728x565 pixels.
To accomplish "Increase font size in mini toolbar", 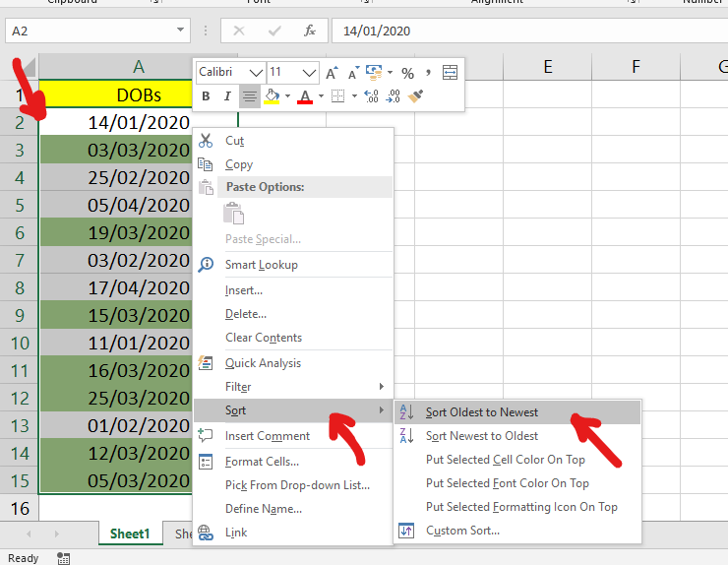I will (332, 73).
